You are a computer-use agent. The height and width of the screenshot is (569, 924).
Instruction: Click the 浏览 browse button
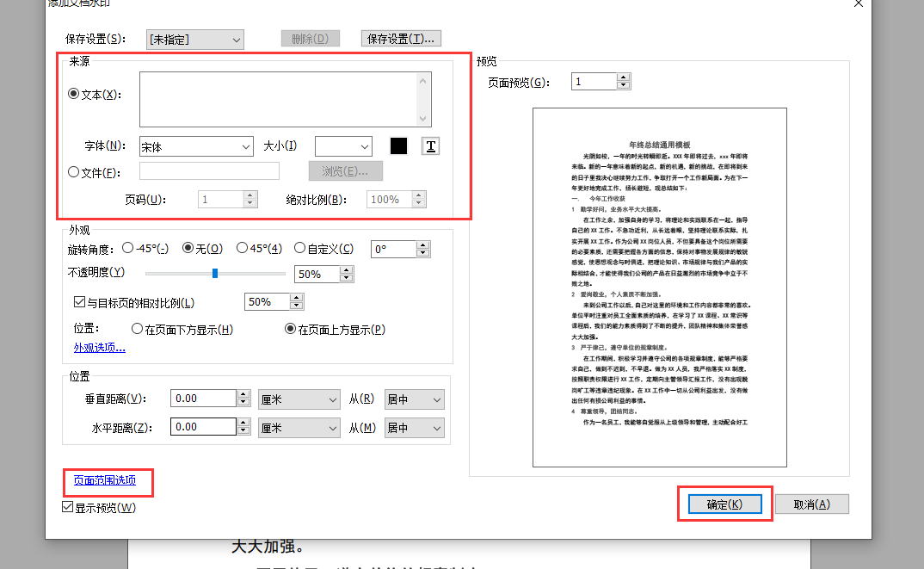coord(345,171)
